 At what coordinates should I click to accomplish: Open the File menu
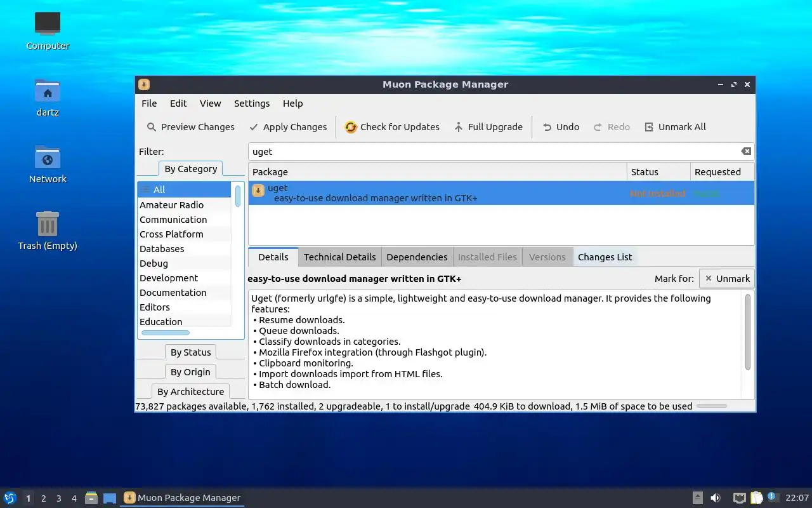point(149,104)
